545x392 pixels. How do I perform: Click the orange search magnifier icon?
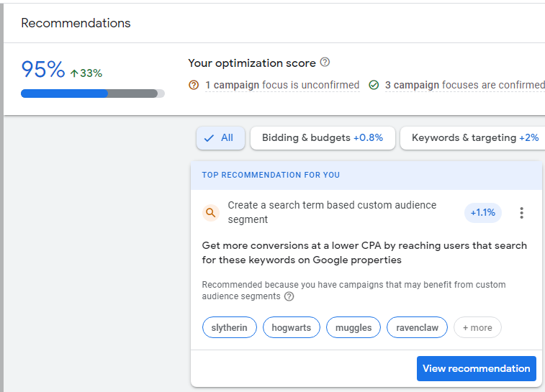point(211,212)
